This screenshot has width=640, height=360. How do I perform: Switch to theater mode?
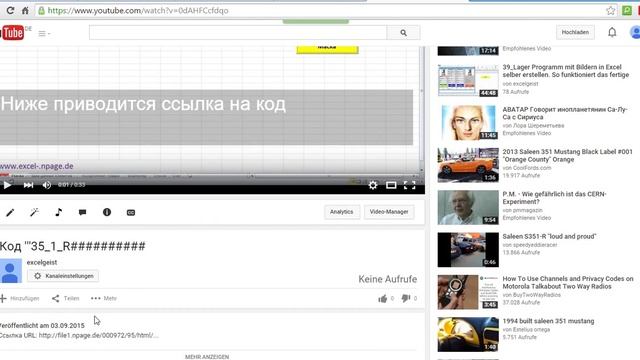pyautogui.click(x=391, y=185)
